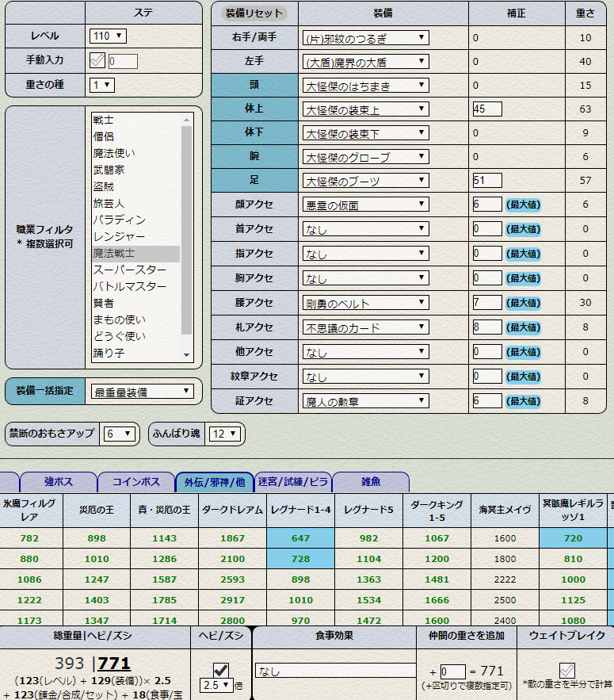Select バトルマスター in the job filter list
Screen dimensions: 614x700
[136, 286]
